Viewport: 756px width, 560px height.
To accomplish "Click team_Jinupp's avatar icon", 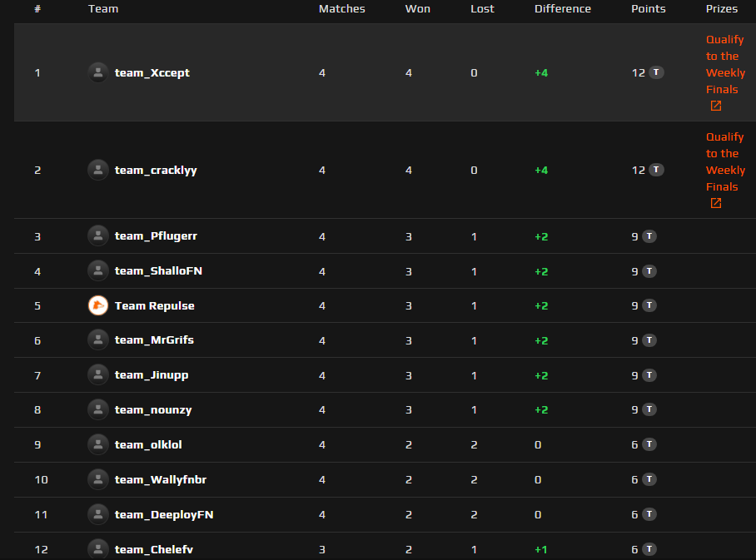I will point(98,375).
